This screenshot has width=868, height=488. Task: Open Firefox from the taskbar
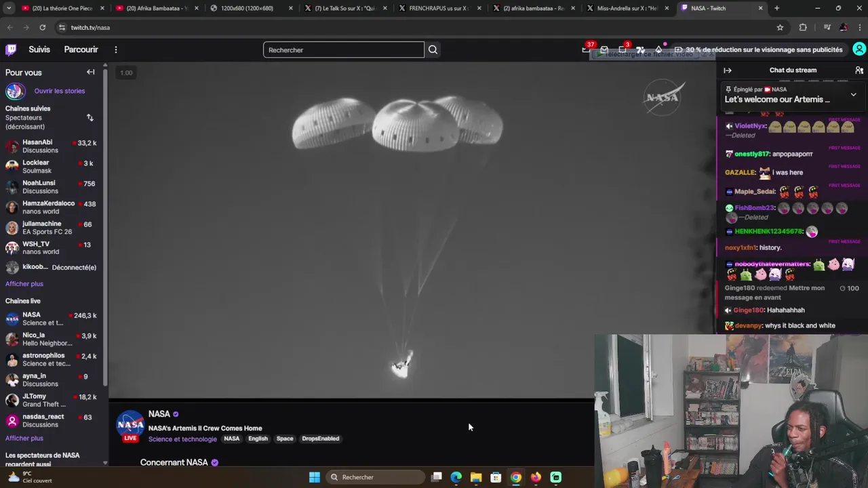coord(536,477)
